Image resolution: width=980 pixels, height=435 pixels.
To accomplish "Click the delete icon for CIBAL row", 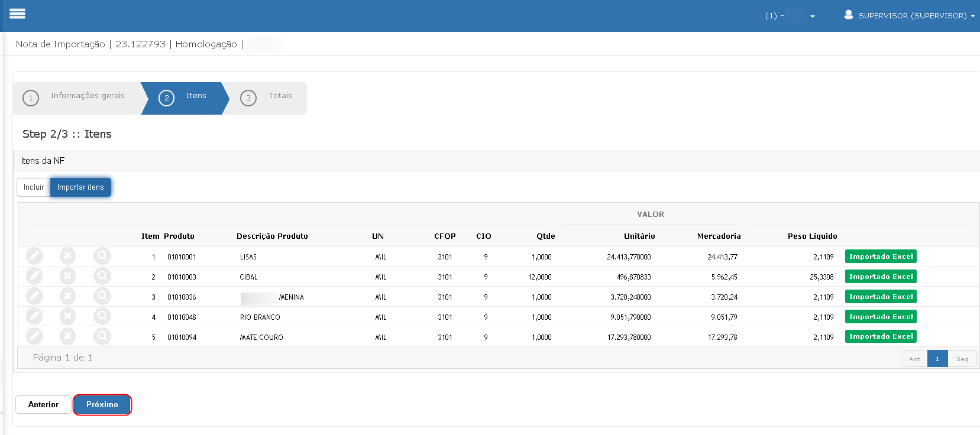I will [x=68, y=276].
